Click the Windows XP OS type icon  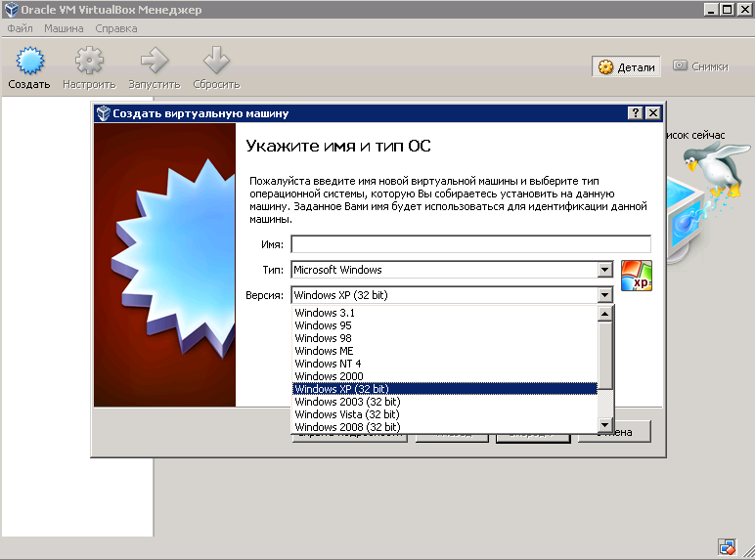click(637, 276)
